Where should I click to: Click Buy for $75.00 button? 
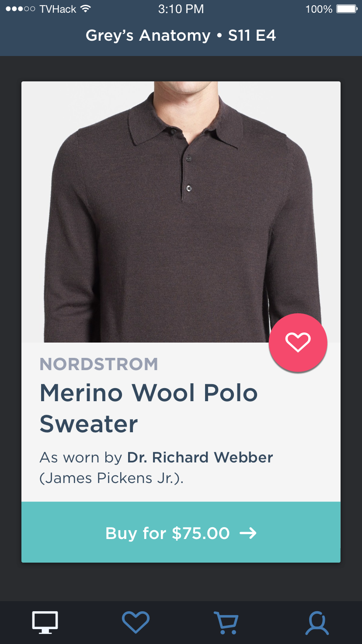pos(181,532)
